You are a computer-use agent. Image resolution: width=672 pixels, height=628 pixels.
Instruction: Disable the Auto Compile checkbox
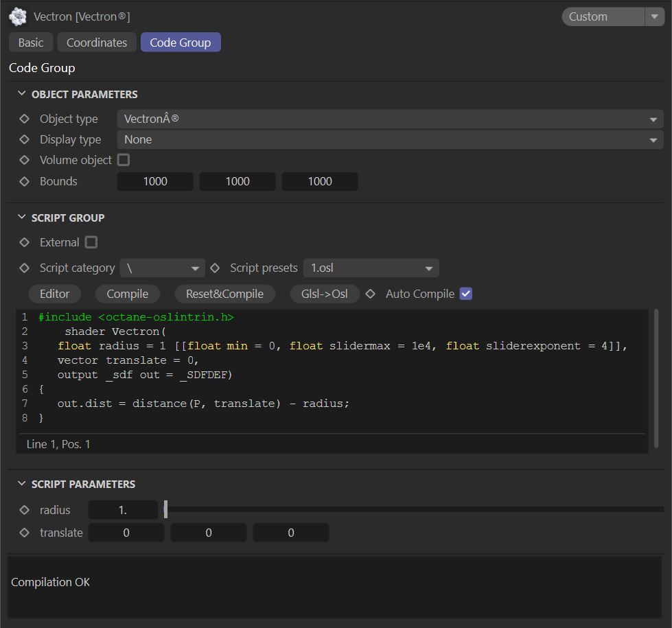pyautogui.click(x=466, y=294)
